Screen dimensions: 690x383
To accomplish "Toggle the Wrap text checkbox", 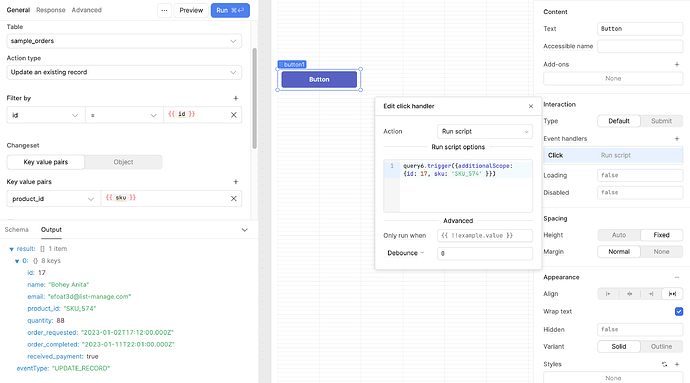I will coord(679,311).
